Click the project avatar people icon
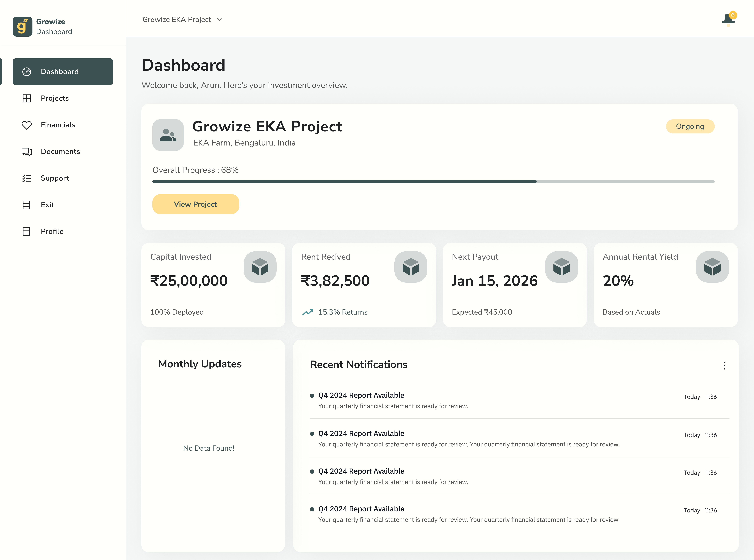754x560 pixels. tap(168, 135)
